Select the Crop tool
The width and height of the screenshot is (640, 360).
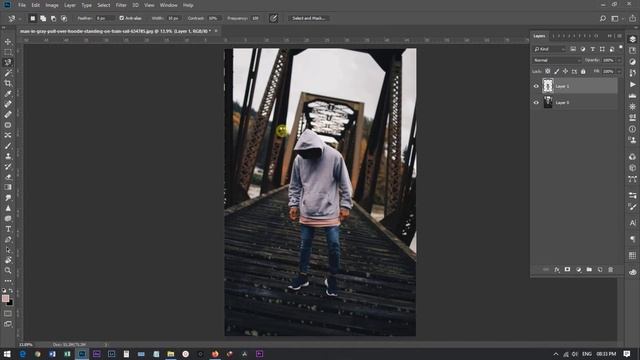click(x=8, y=83)
